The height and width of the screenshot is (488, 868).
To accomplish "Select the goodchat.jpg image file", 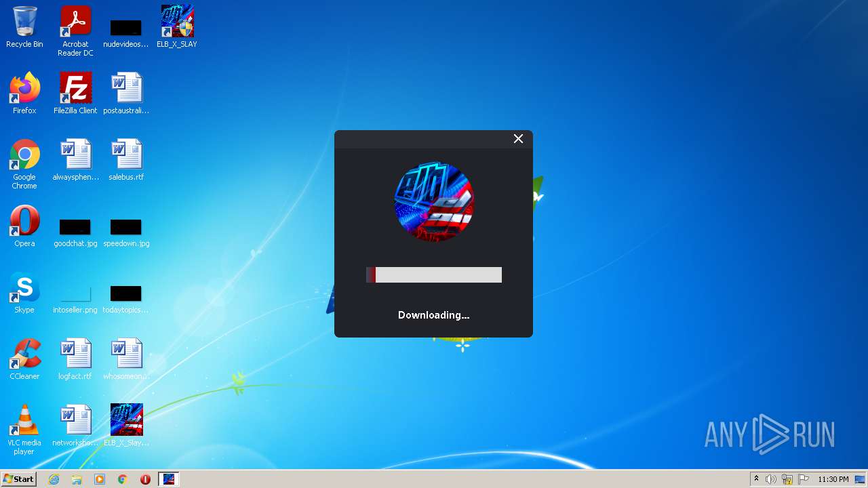I will click(x=75, y=232).
